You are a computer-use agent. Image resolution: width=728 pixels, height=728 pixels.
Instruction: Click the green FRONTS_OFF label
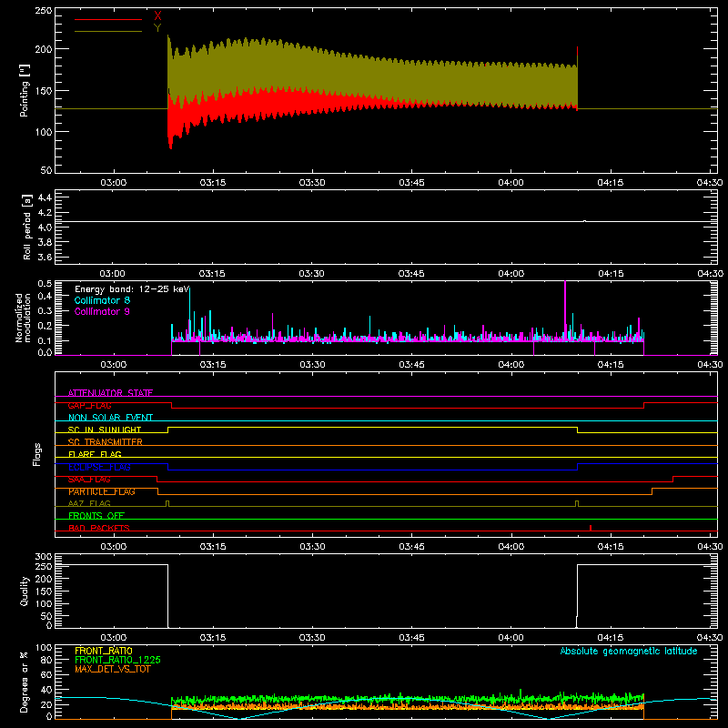tap(96, 516)
